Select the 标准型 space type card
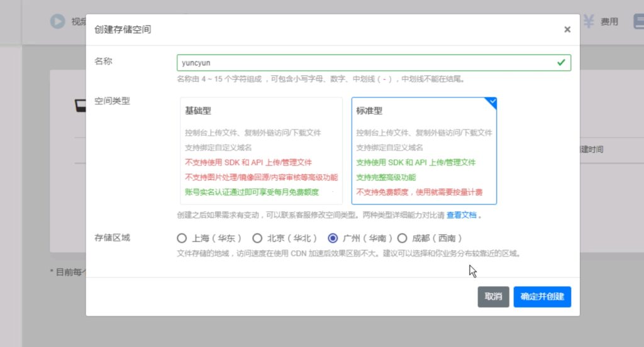 click(x=424, y=151)
